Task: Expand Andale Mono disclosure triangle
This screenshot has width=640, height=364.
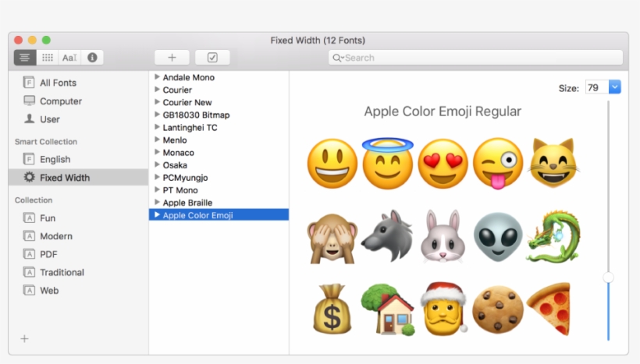Action: pos(157,76)
